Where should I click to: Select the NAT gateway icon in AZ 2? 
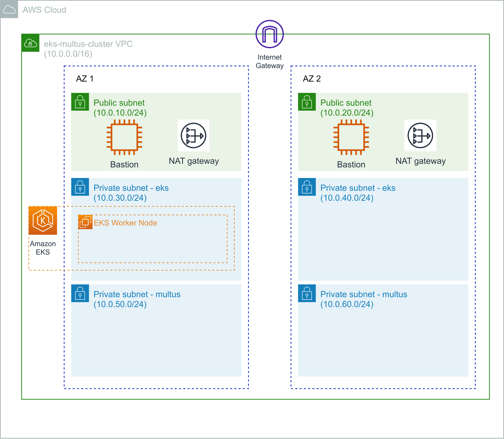[x=420, y=135]
